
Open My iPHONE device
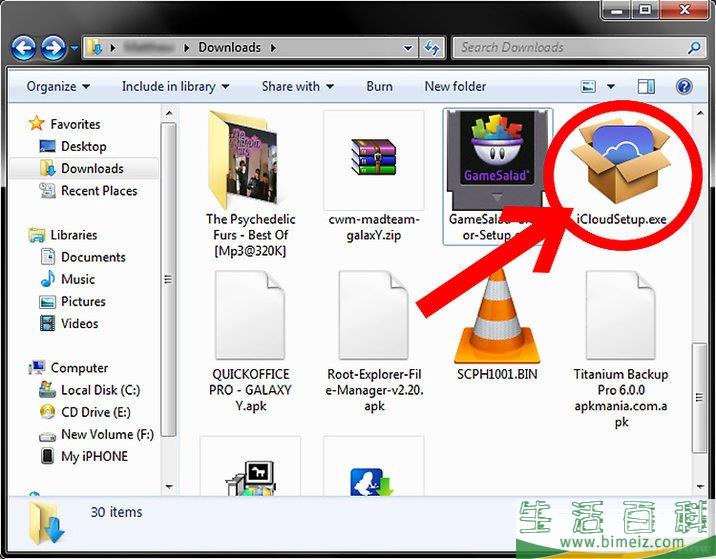pos(95,456)
